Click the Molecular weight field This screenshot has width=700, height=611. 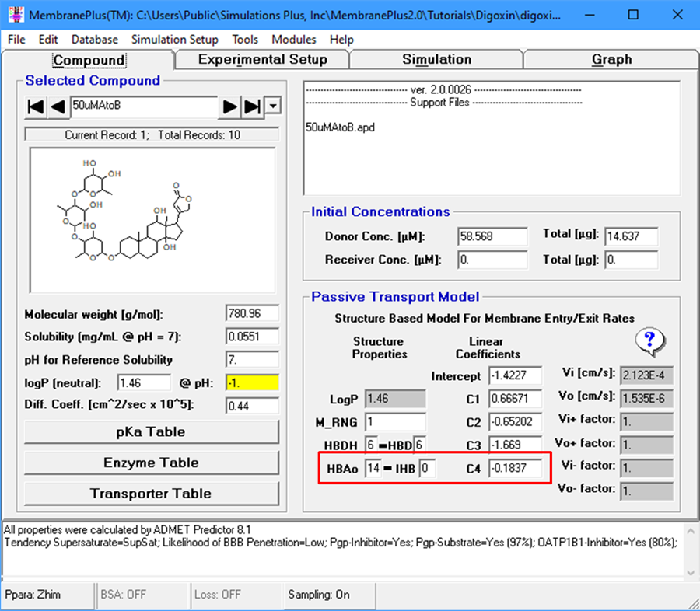(x=252, y=314)
